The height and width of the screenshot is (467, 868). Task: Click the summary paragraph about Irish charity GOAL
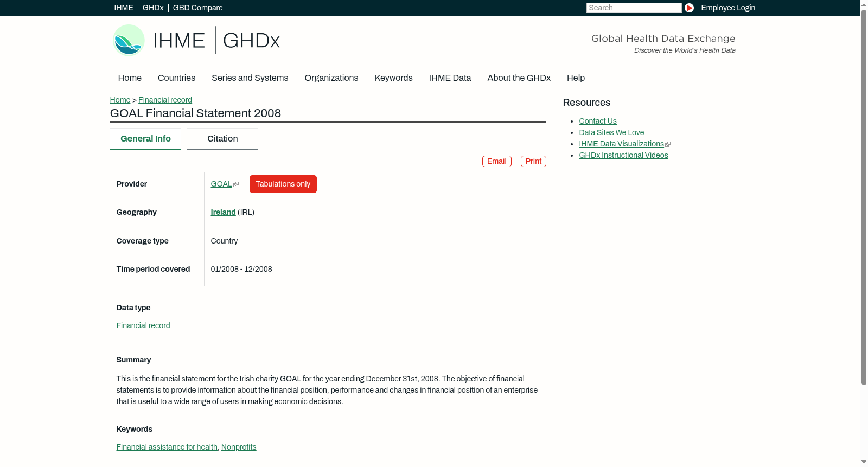click(x=327, y=391)
